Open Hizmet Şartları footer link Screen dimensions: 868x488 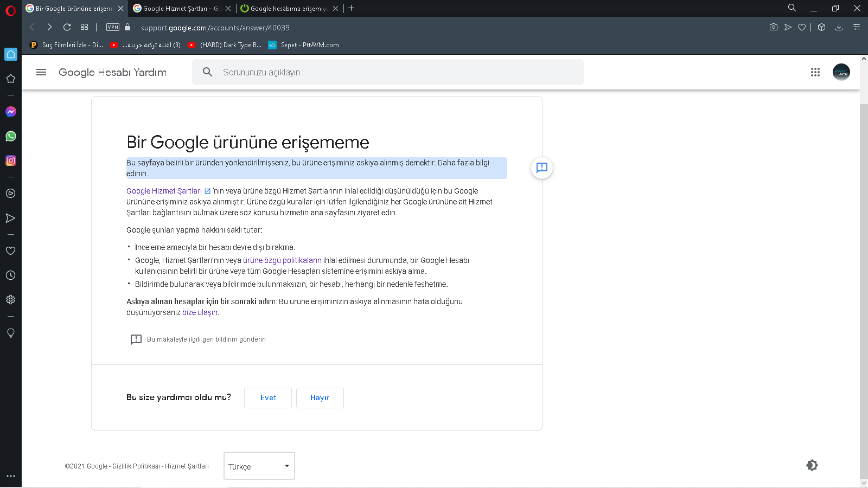187,466
